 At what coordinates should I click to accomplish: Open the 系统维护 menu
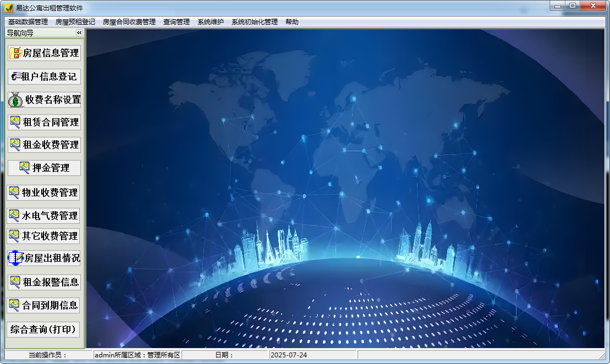[x=211, y=22]
